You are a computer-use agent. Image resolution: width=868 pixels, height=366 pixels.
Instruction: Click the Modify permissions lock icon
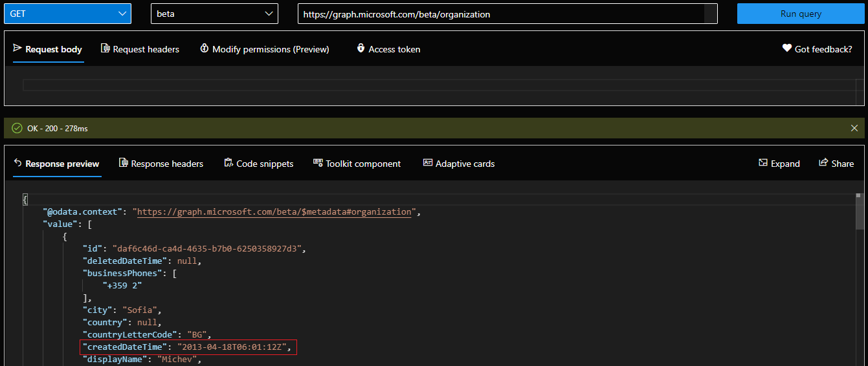click(x=205, y=48)
